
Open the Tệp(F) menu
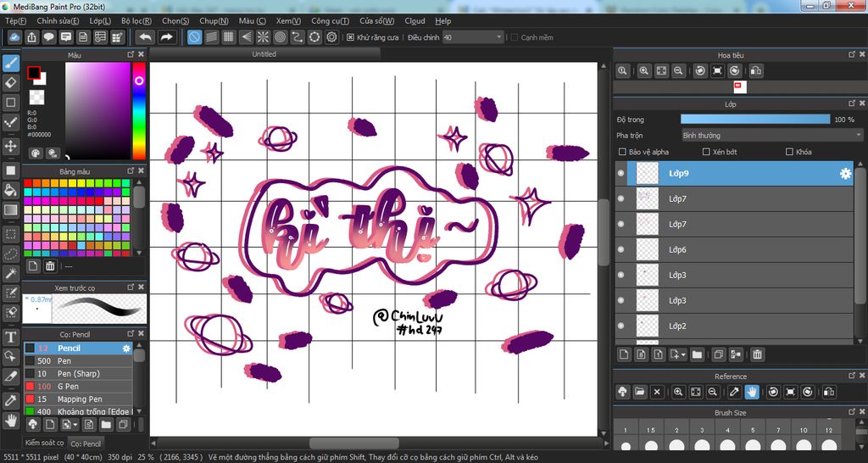tap(15, 21)
